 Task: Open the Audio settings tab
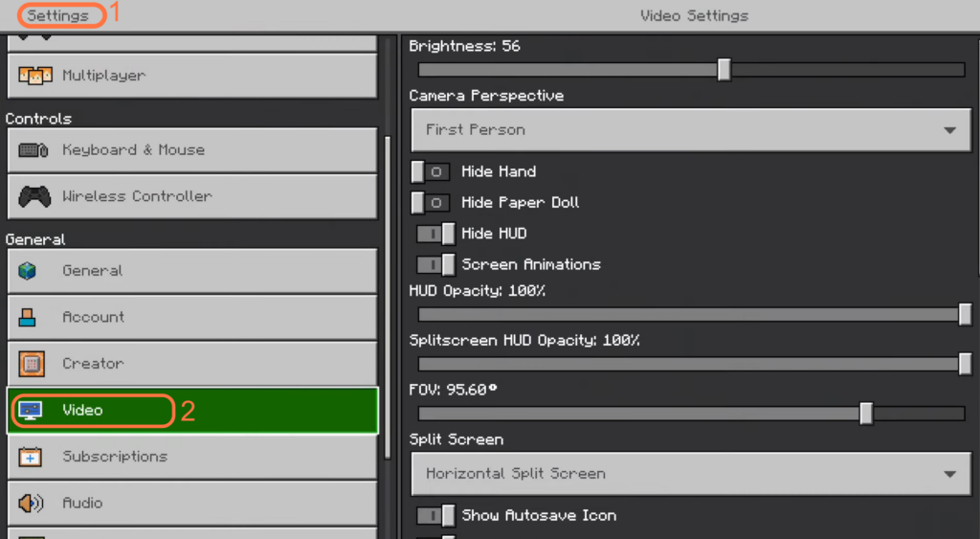192,503
